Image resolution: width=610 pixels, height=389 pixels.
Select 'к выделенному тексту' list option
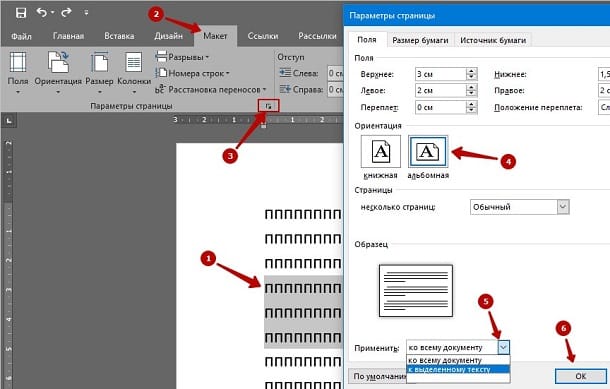click(458, 369)
